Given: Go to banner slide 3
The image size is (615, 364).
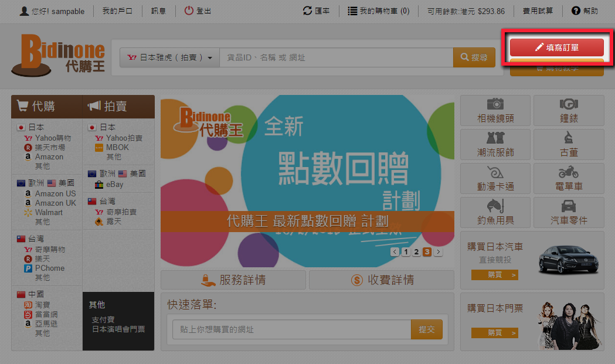Looking at the screenshot, I should (427, 252).
